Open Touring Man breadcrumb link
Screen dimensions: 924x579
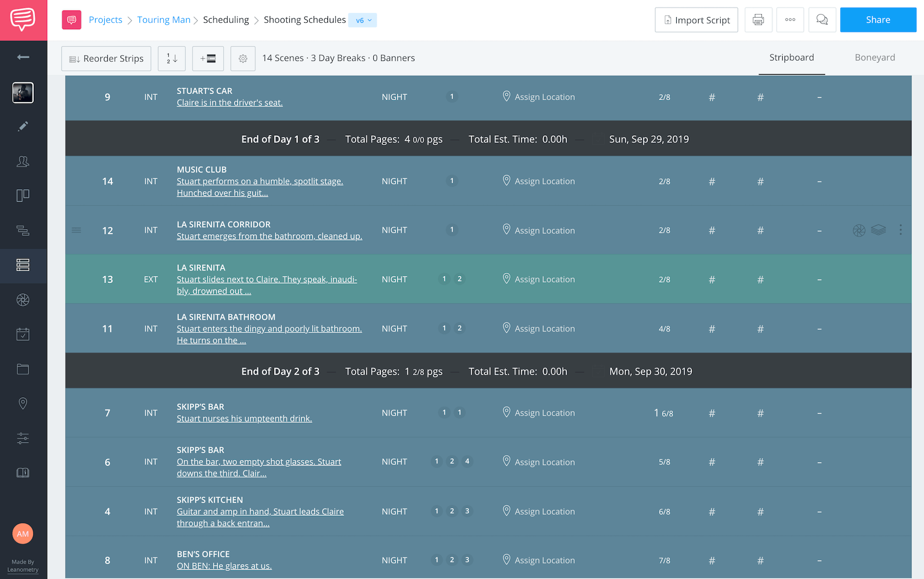pos(164,20)
